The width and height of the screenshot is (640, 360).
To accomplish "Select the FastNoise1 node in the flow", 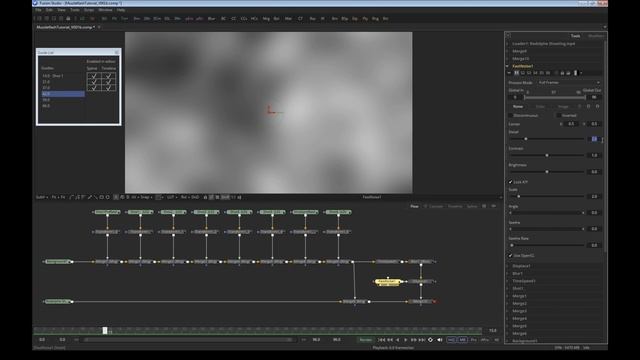I will tap(388, 282).
